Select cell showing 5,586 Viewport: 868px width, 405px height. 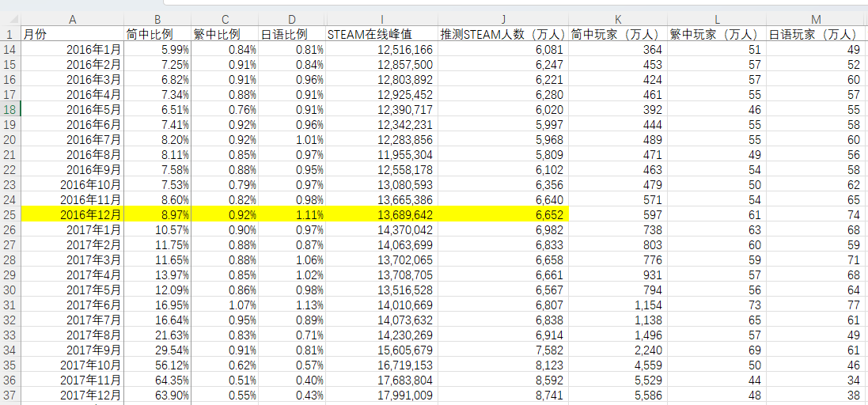click(x=618, y=396)
